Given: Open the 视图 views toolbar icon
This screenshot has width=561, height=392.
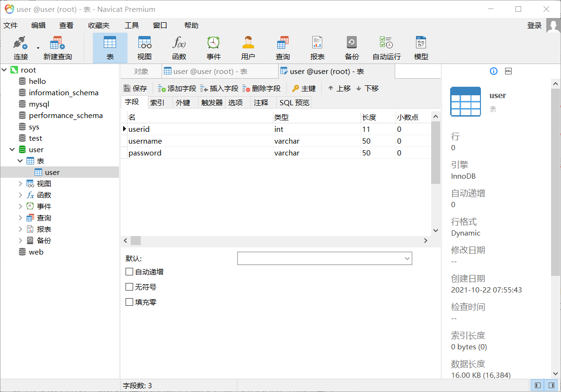Looking at the screenshot, I should pos(145,48).
